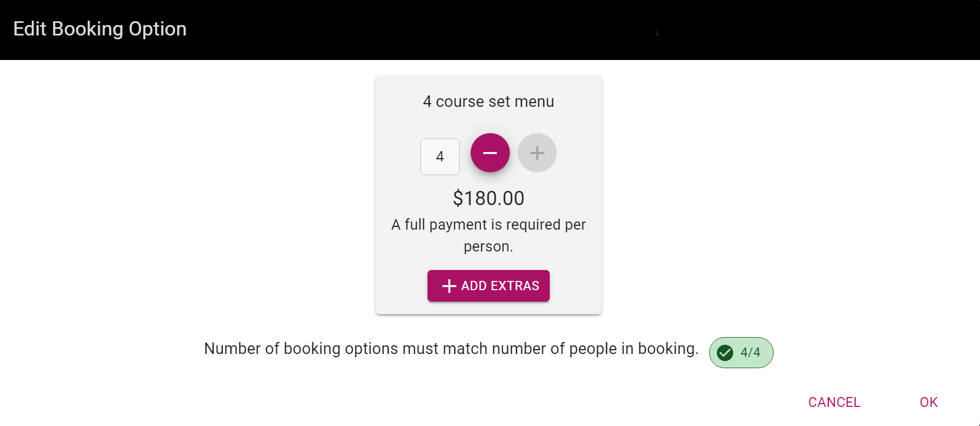The height and width of the screenshot is (426, 980).
Task: Click the plus icon to increase quantity
Action: pos(536,153)
